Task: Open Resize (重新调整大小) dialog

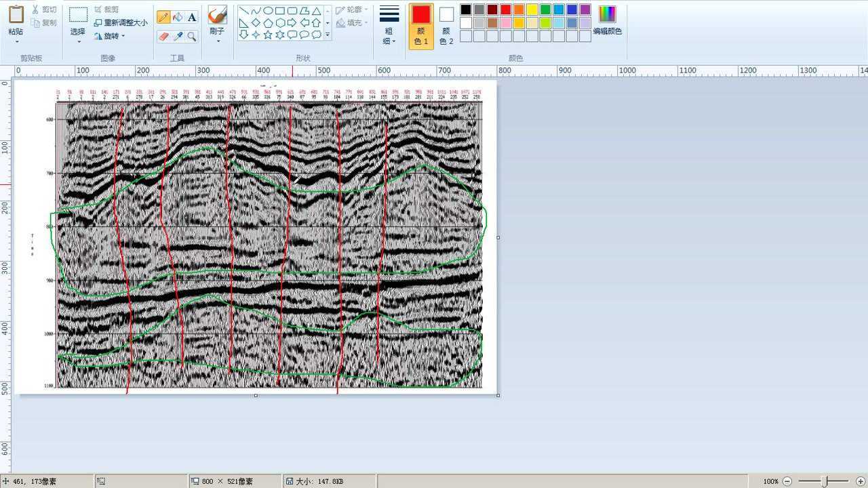Action: point(121,22)
